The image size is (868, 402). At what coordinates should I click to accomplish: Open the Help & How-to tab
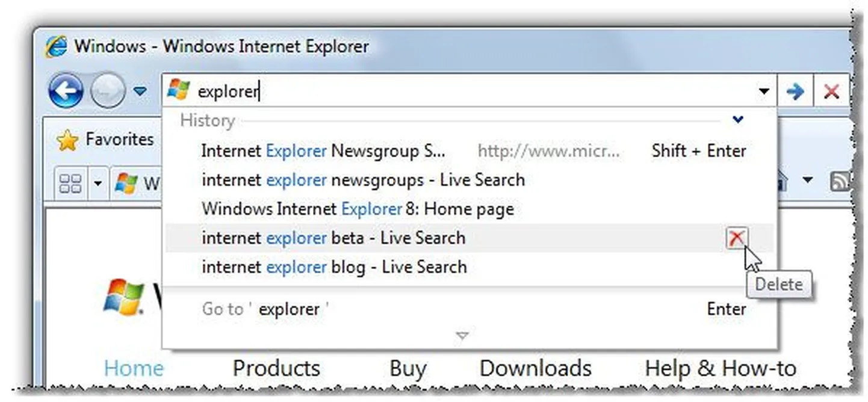[x=721, y=368]
